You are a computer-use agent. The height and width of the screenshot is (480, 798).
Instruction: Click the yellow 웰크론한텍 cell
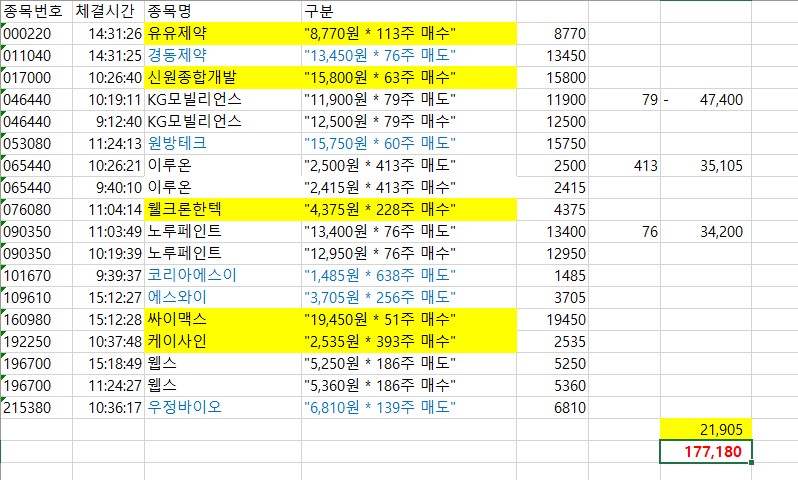[x=223, y=209]
